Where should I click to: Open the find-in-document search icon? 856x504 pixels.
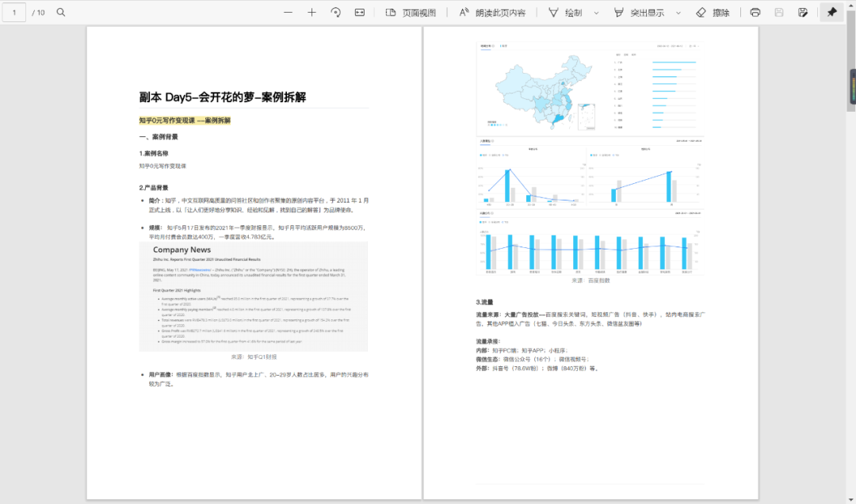tap(61, 12)
